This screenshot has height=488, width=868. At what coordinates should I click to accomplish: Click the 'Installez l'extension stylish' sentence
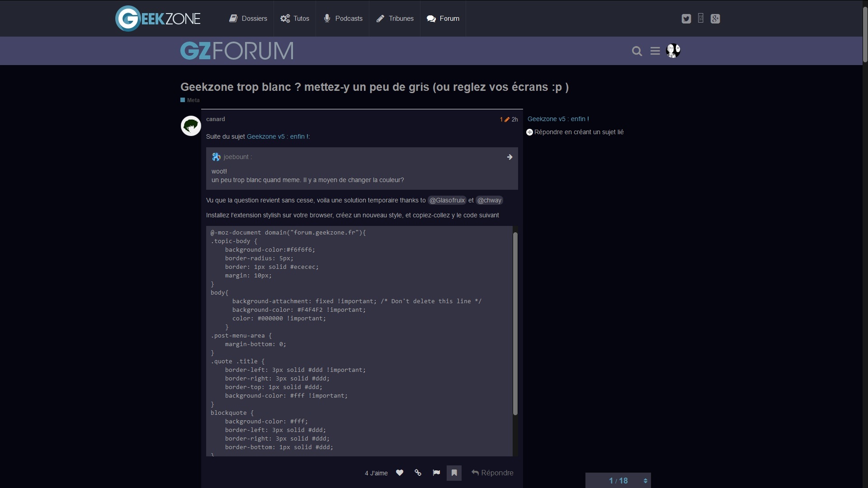[352, 215]
